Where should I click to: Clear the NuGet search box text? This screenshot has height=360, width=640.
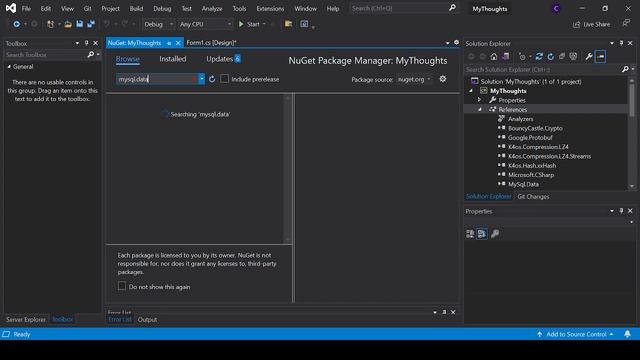click(x=195, y=79)
